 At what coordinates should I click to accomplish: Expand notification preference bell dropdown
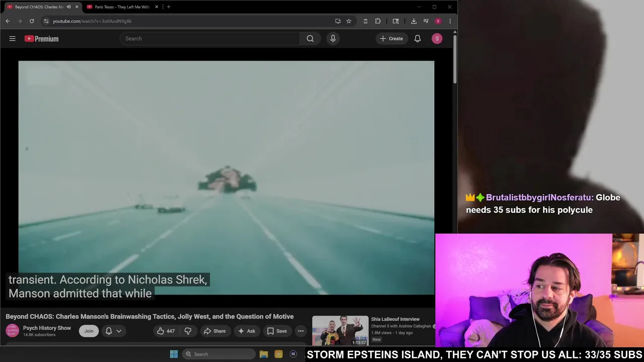(113, 331)
